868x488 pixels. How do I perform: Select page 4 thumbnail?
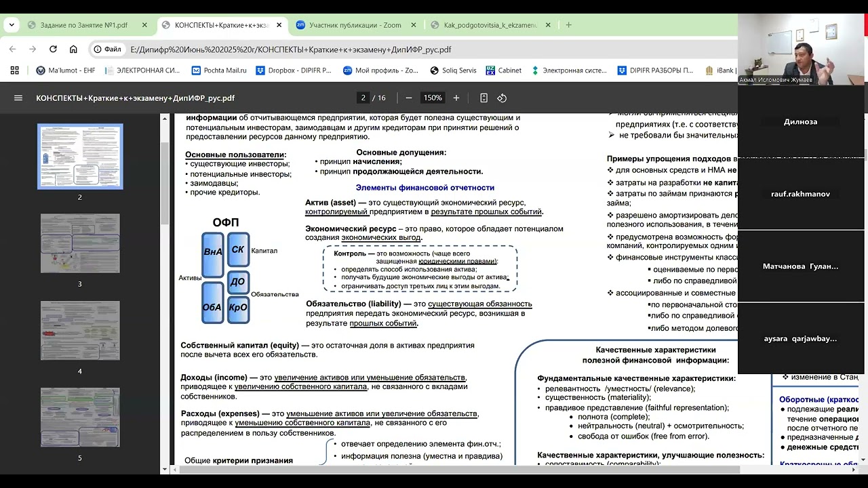[80, 330]
